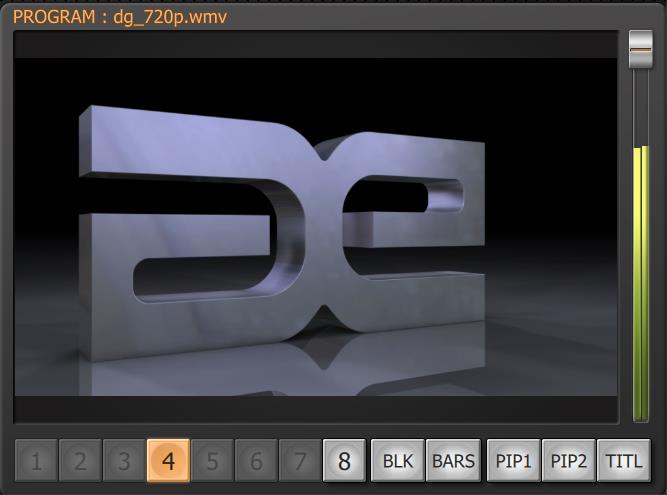Enable PIP2 overlay
Image resolution: width=667 pixels, height=495 pixels.
coord(569,461)
